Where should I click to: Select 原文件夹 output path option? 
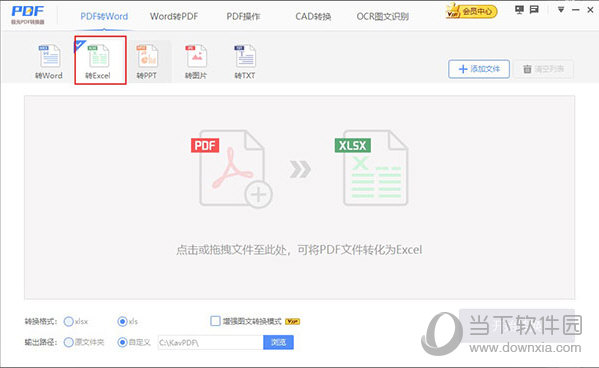tap(69, 342)
